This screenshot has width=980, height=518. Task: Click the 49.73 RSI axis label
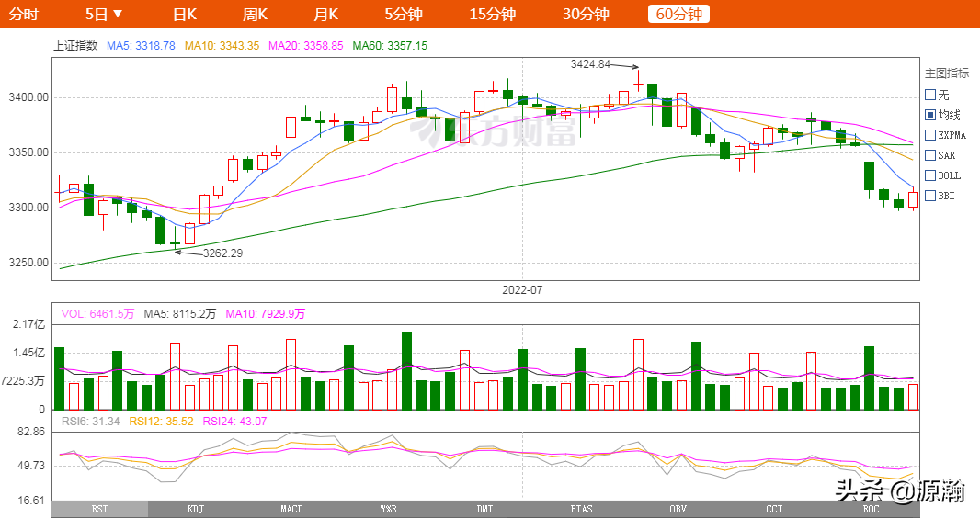(31, 466)
